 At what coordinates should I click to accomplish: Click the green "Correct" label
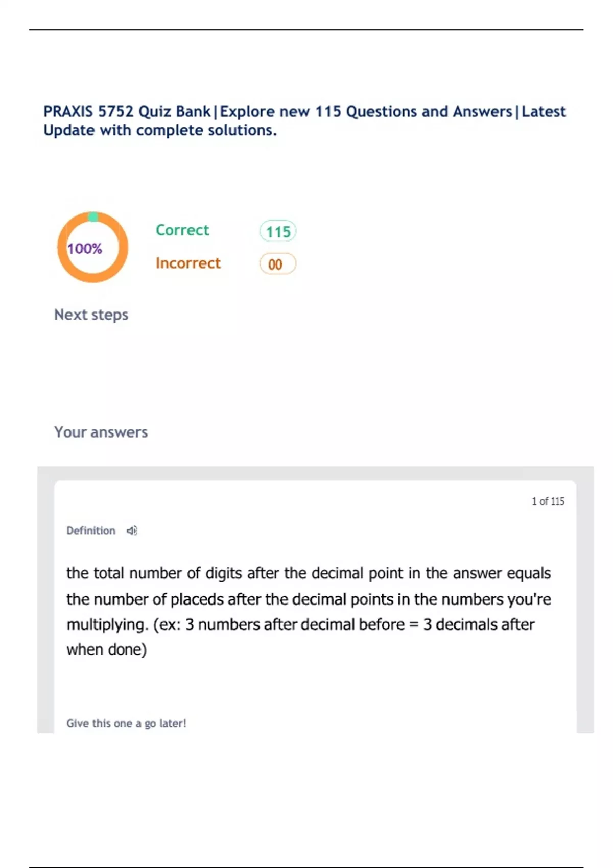(182, 230)
